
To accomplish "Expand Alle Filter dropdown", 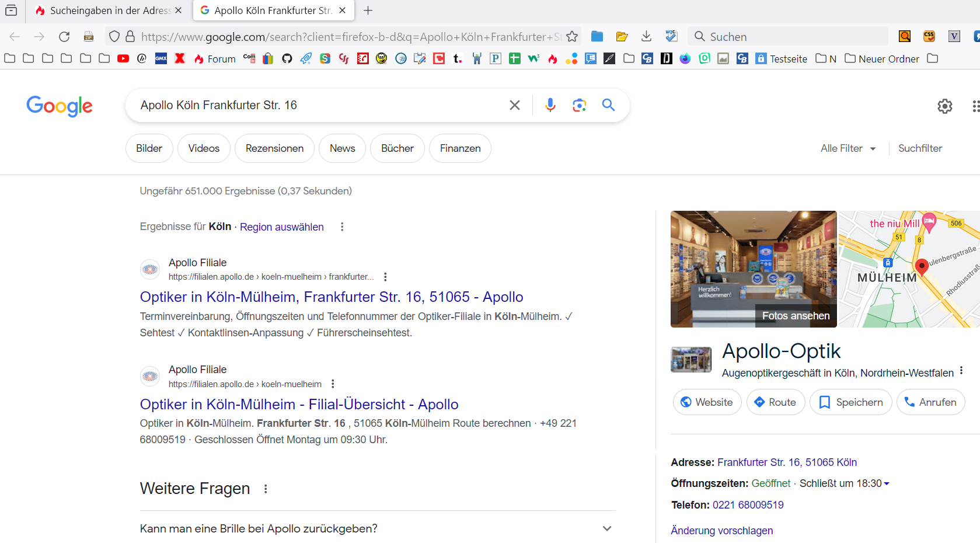I will pos(848,148).
